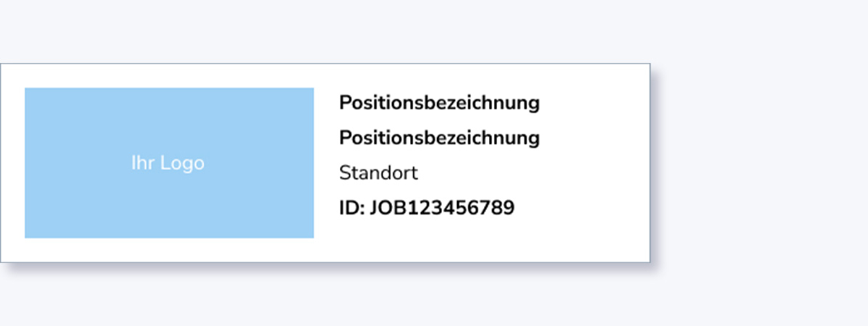
Task: Click the "ID:" label before the job number
Action: coord(352,209)
